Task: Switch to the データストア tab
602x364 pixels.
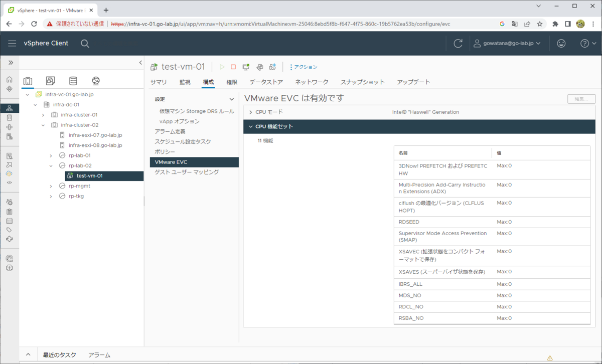Action: point(266,82)
